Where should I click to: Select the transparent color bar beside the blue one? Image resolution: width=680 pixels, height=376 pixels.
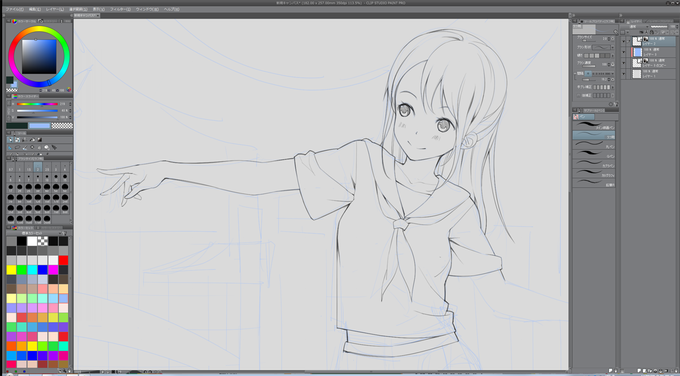click(x=62, y=126)
